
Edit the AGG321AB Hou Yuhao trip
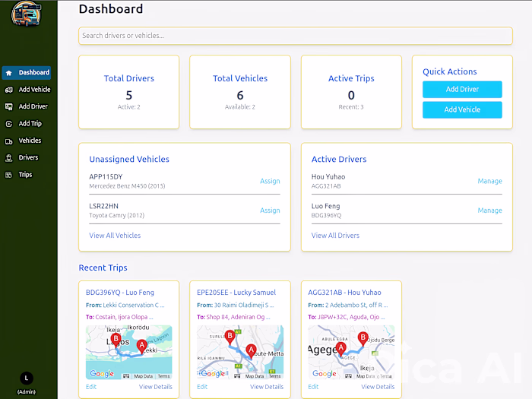(x=313, y=386)
